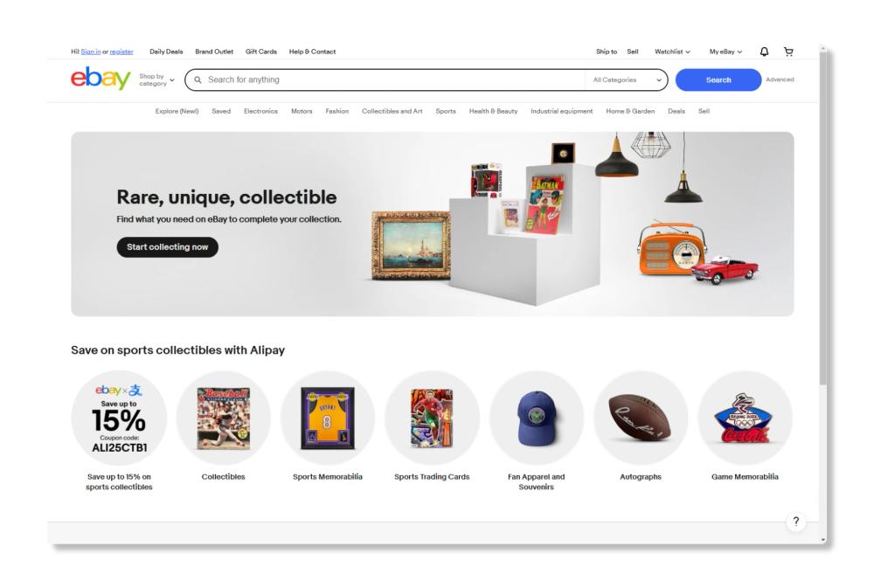Select the Game Memorabilia pin image
Screen dimensions: 874x588
[745, 418]
